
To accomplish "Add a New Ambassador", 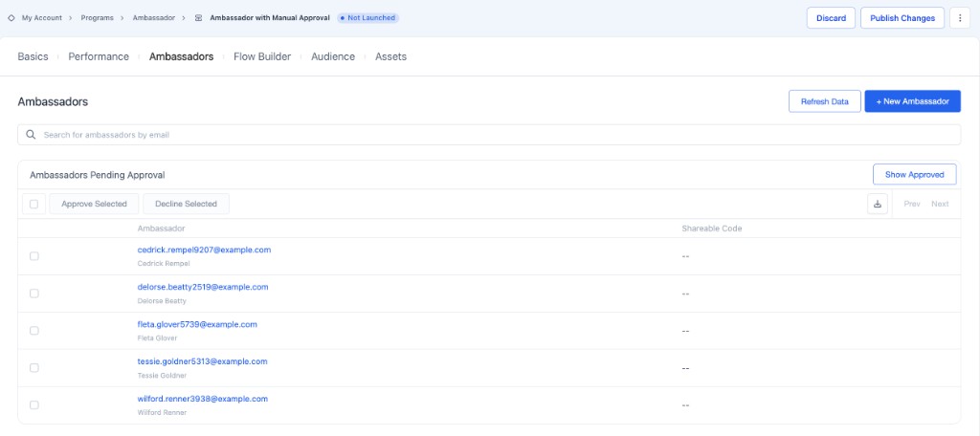I will point(912,101).
